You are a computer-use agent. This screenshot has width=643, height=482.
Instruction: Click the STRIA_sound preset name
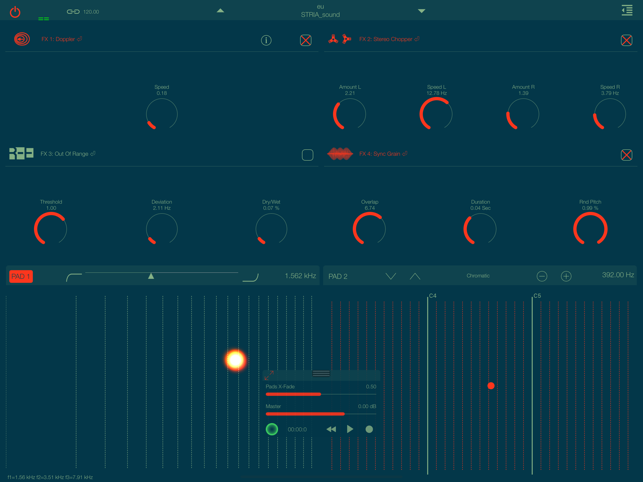(320, 15)
